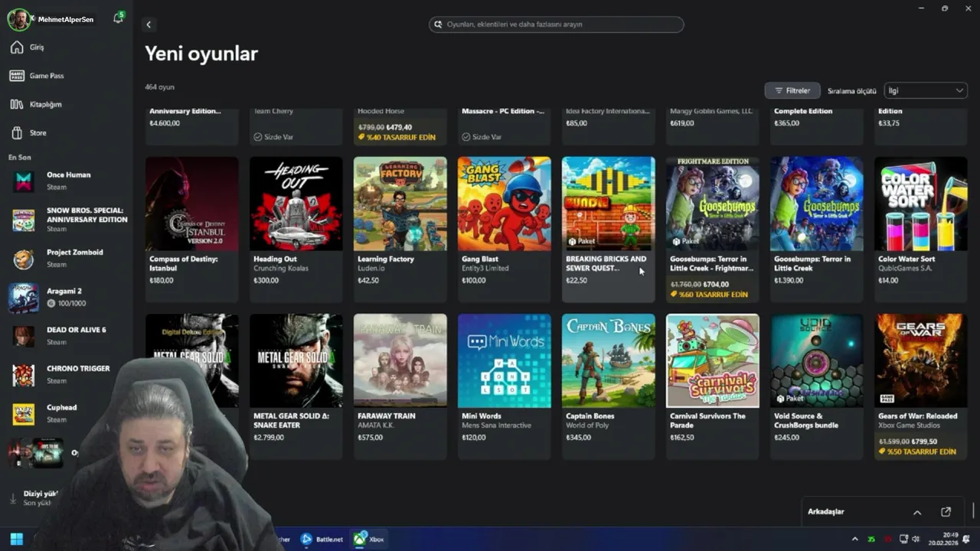Viewport: 980px width, 551px height.
Task: Click the DEAD OR ALIVE 6 icon
Action: tap(23, 337)
